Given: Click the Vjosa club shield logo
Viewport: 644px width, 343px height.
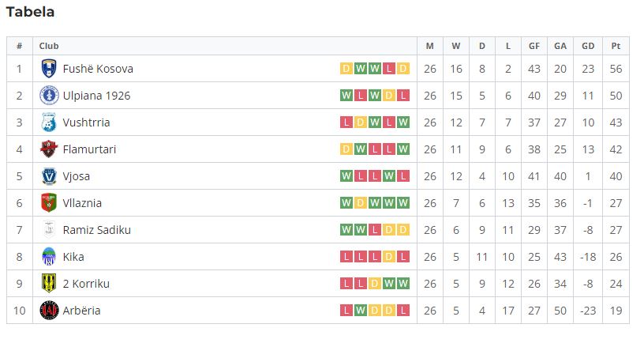Looking at the screenshot, I should (x=49, y=176).
